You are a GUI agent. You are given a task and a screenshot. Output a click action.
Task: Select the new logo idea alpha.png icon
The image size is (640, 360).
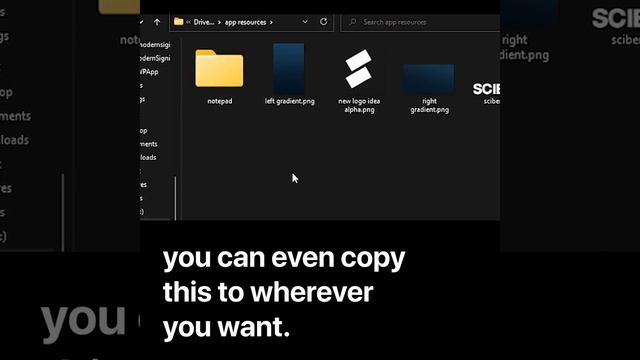[358, 69]
